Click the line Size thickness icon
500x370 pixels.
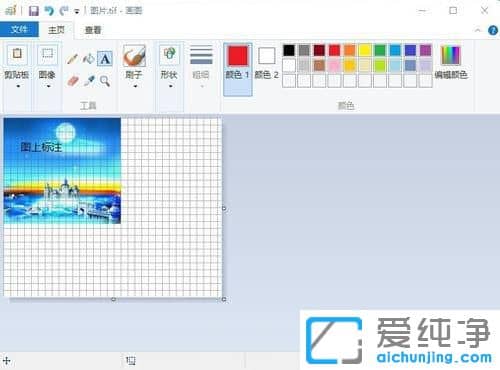[x=201, y=54]
